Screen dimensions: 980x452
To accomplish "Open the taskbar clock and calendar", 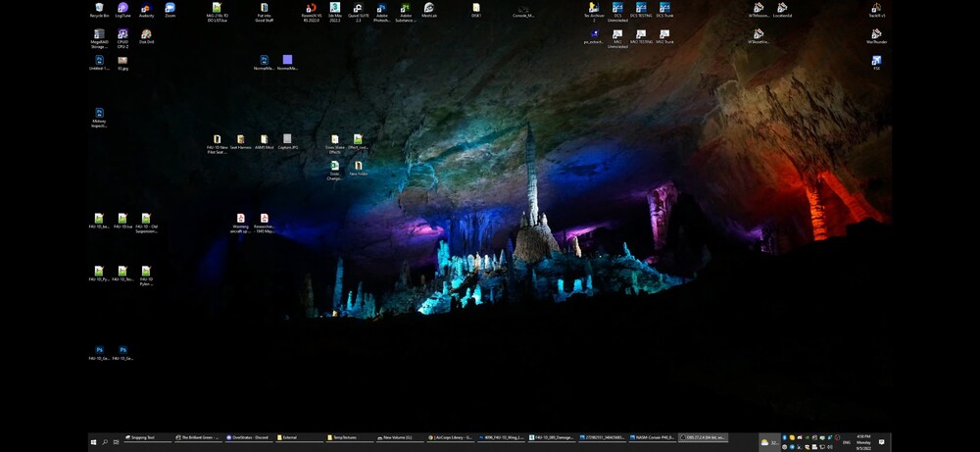I will point(864,442).
